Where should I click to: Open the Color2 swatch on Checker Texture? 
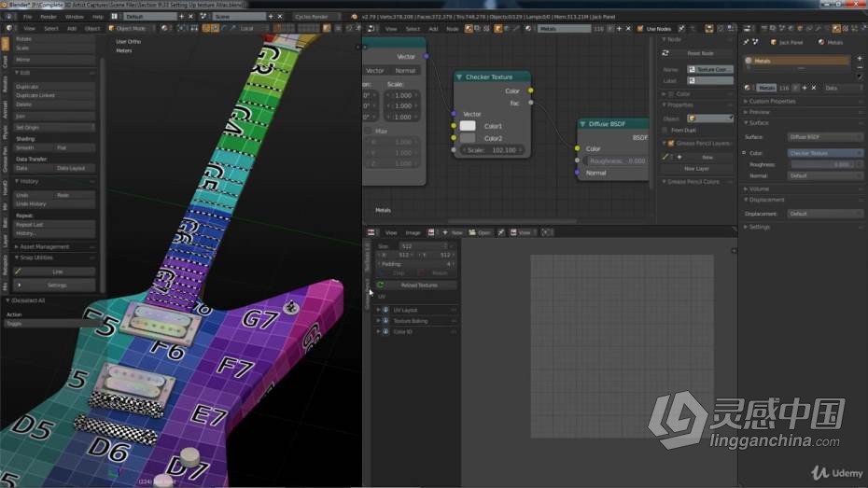pos(468,138)
